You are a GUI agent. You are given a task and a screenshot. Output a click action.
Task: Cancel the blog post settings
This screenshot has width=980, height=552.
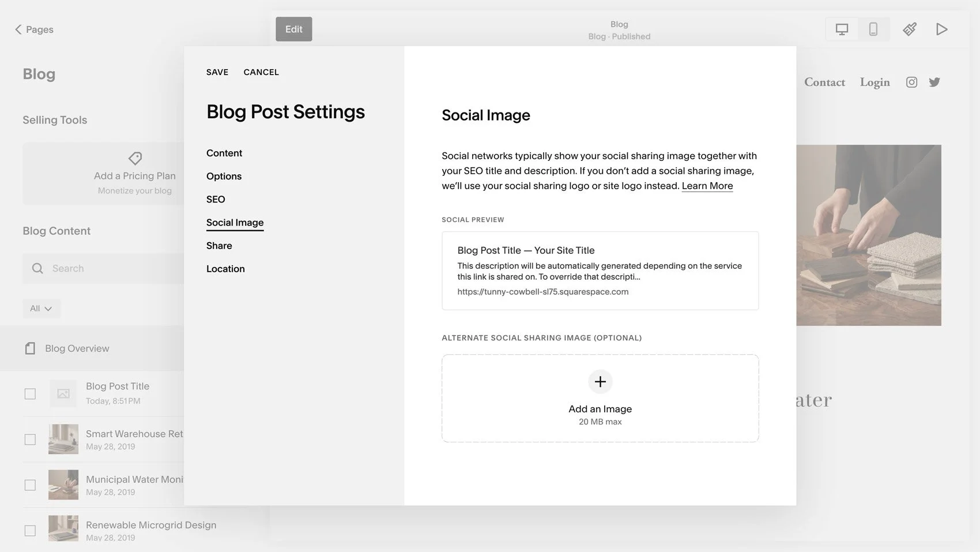point(261,72)
